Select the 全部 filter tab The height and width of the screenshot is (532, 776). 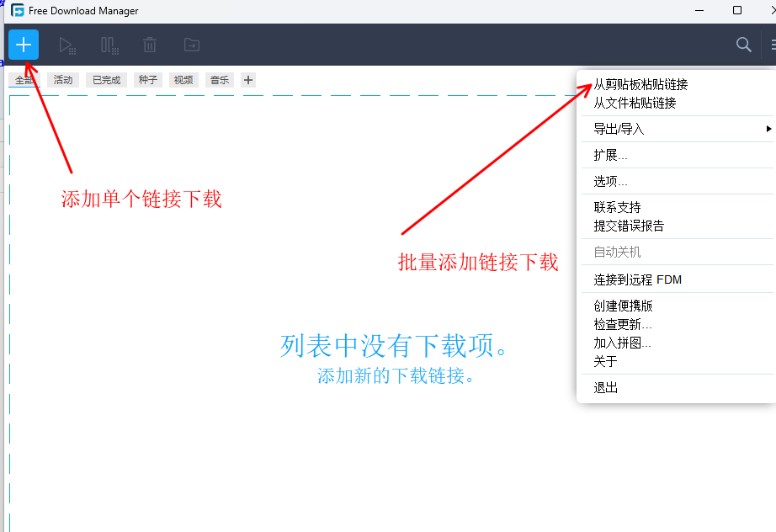(24, 80)
